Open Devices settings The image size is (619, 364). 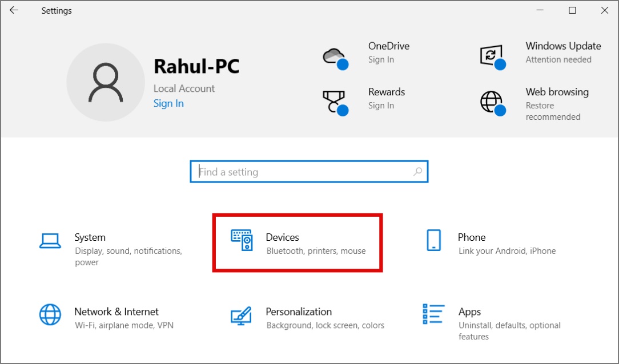pos(297,242)
